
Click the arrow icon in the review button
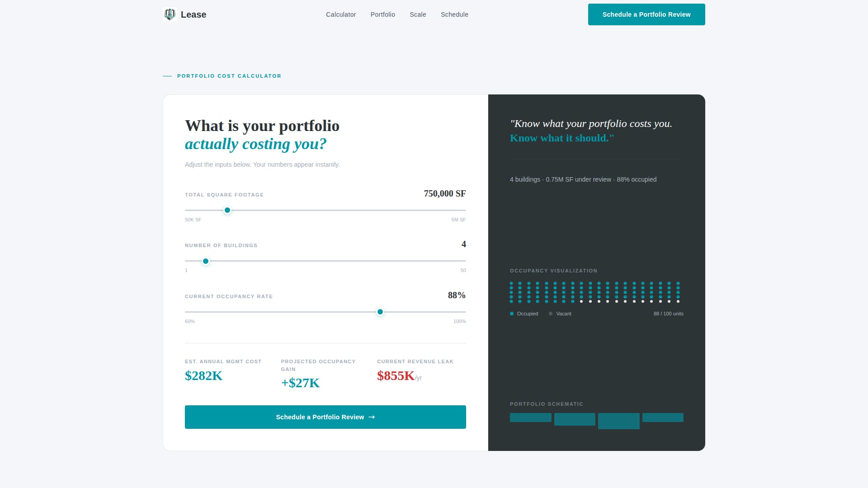coord(371,417)
